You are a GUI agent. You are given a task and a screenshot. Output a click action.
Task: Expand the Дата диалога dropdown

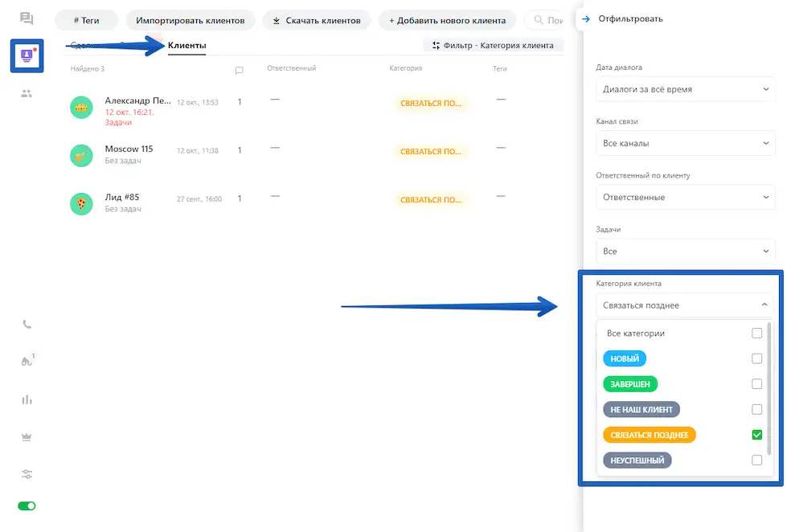point(685,89)
